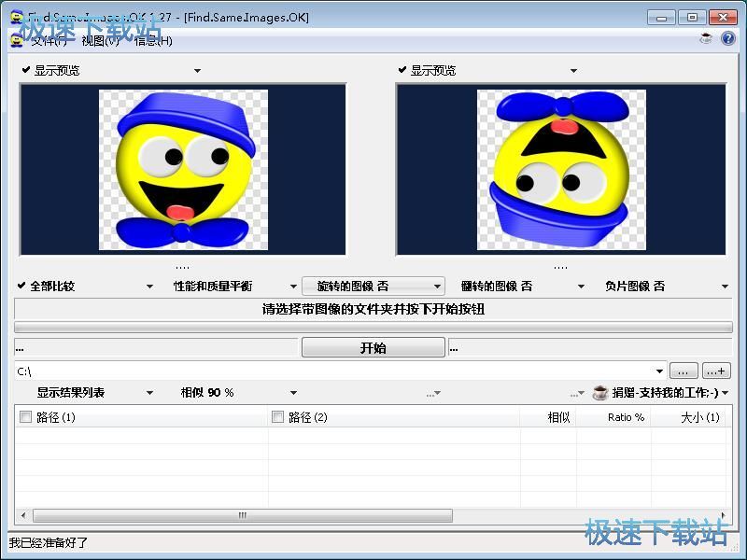
Task: Click the coffee cup icon in menu bar
Action: [x=706, y=39]
